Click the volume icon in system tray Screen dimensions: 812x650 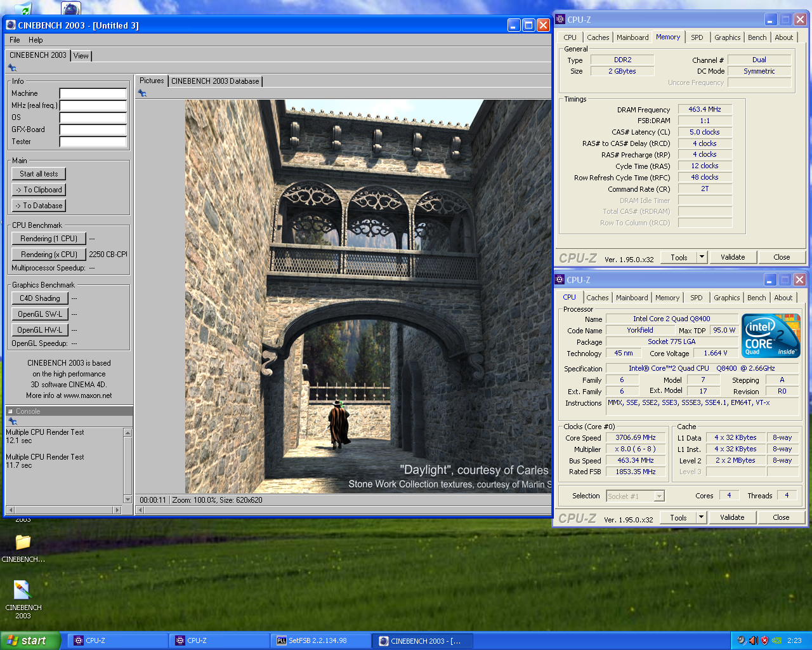753,640
